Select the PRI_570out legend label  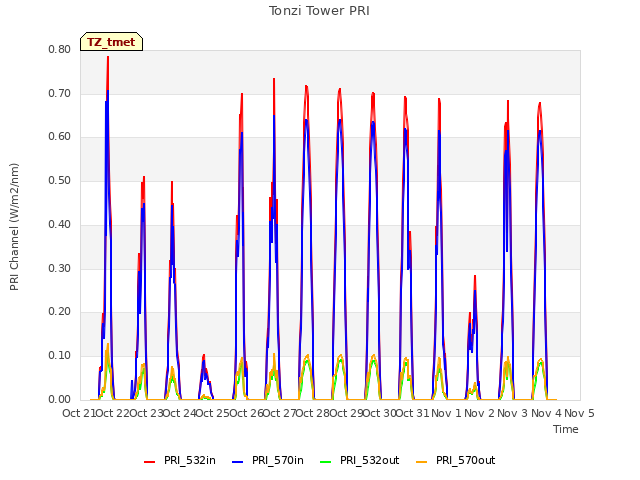point(465,460)
